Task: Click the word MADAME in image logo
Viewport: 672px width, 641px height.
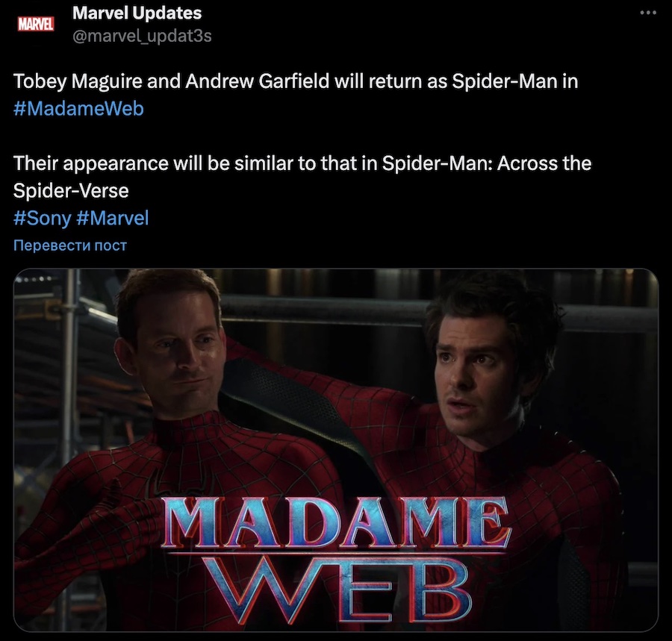Action: (x=336, y=523)
